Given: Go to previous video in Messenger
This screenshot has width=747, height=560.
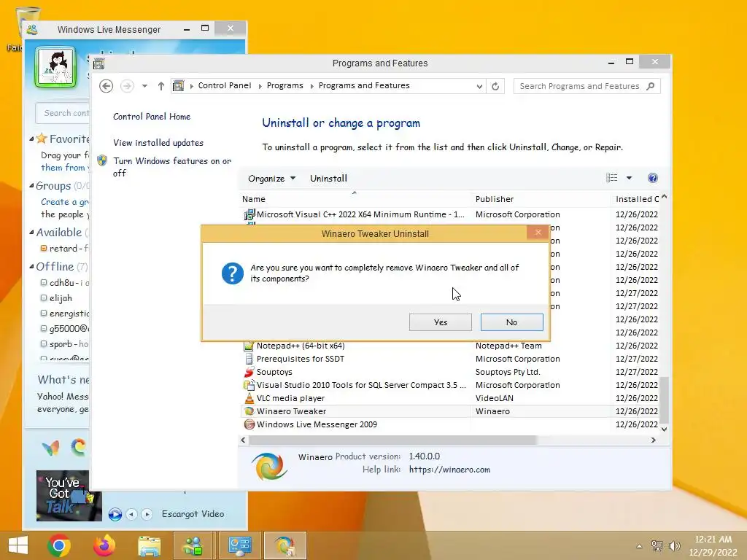Looking at the screenshot, I should (131, 514).
